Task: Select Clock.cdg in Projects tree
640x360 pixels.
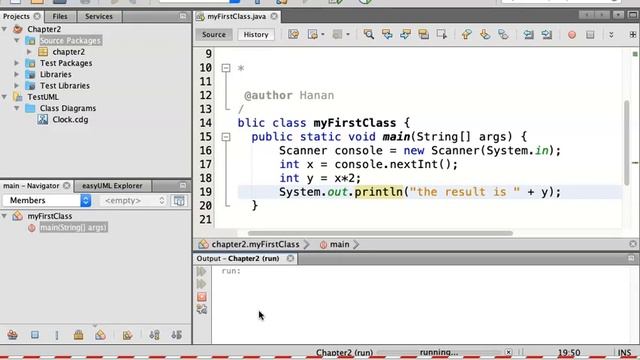Action: tap(70, 120)
